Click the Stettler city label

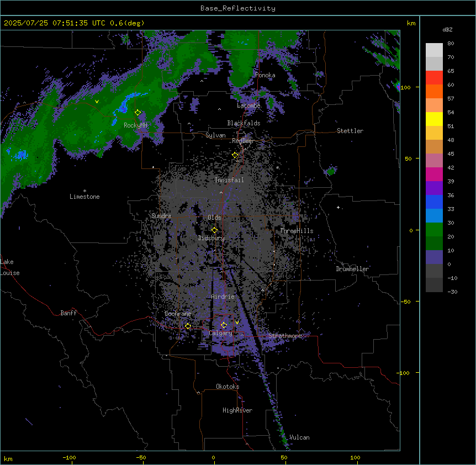(x=350, y=131)
